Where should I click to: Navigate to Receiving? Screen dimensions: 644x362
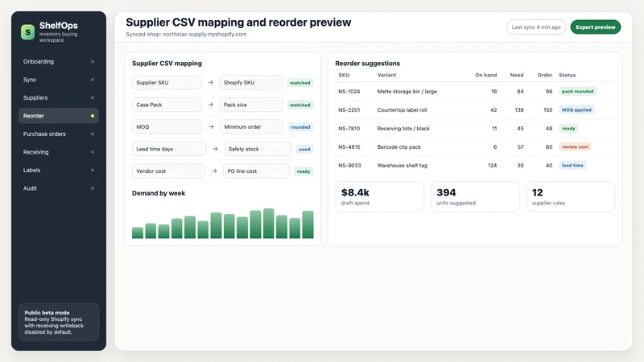pos(58,152)
